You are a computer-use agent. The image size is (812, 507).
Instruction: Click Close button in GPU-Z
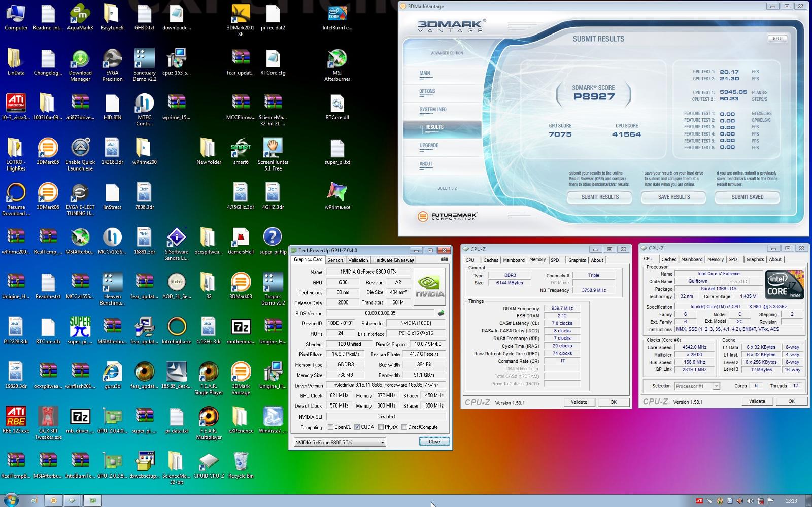click(x=434, y=442)
